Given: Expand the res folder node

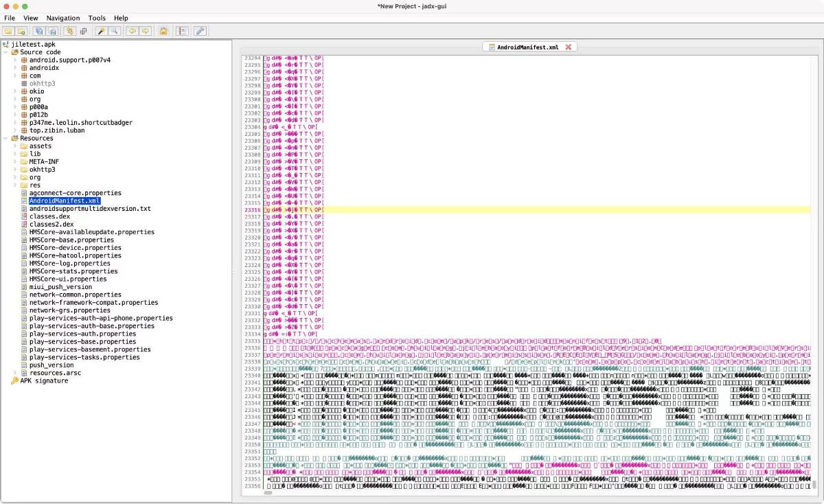Looking at the screenshot, I should click(15, 185).
